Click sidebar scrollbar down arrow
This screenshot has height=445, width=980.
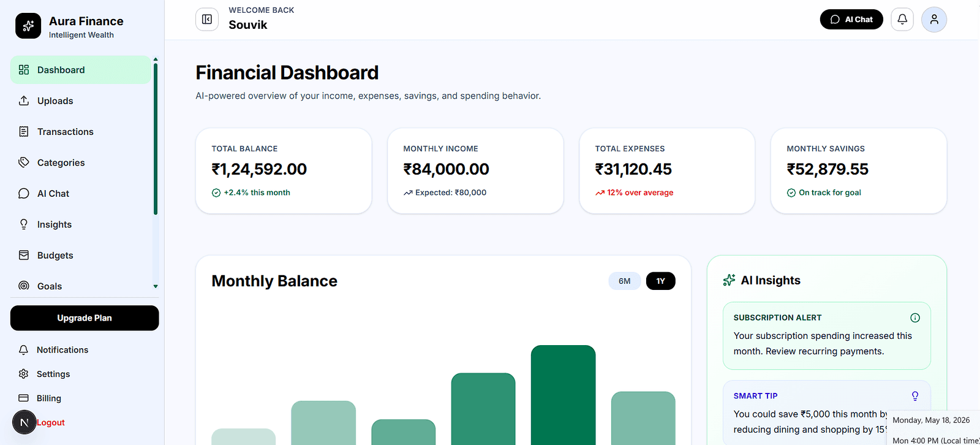pos(156,286)
